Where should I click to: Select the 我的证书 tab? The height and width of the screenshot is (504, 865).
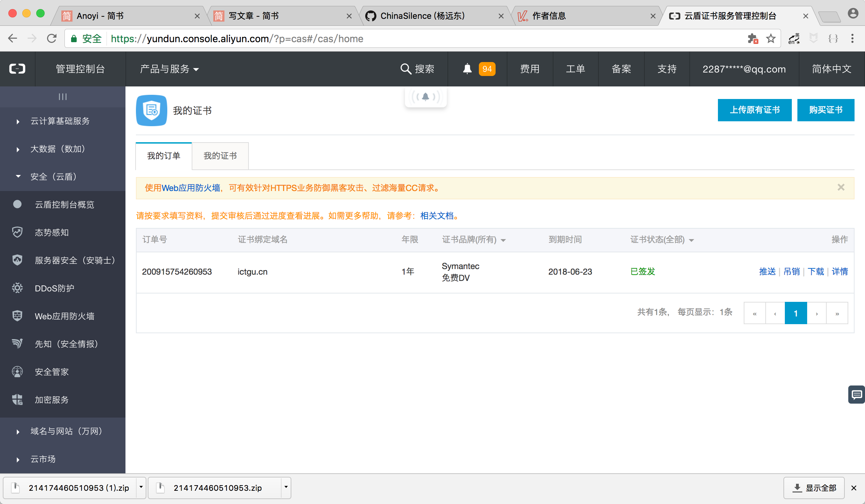220,155
